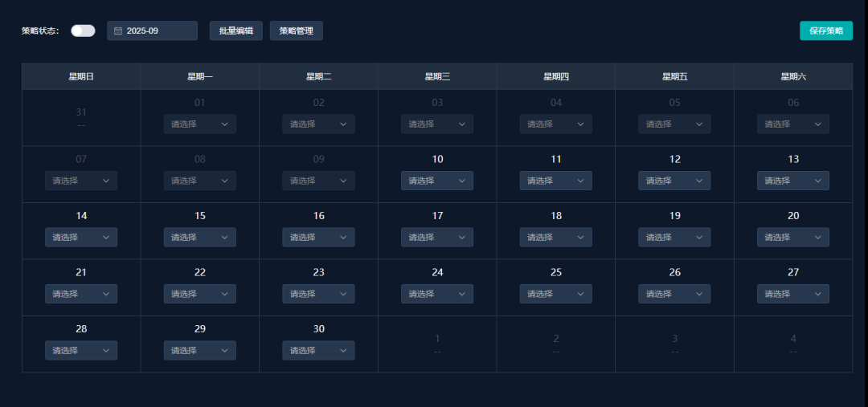868x407 pixels.
Task: Open the 请选择 dropdown for day 27
Action: tap(793, 294)
